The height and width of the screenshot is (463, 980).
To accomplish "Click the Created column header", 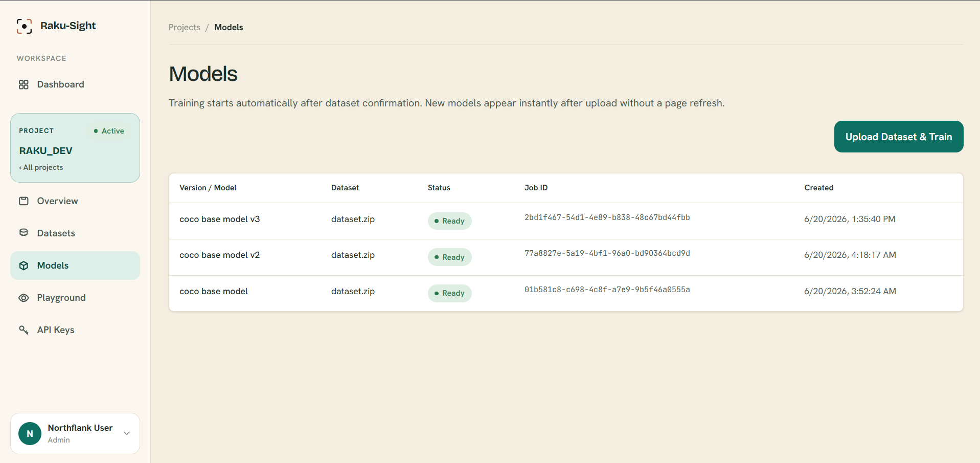I will click(818, 188).
